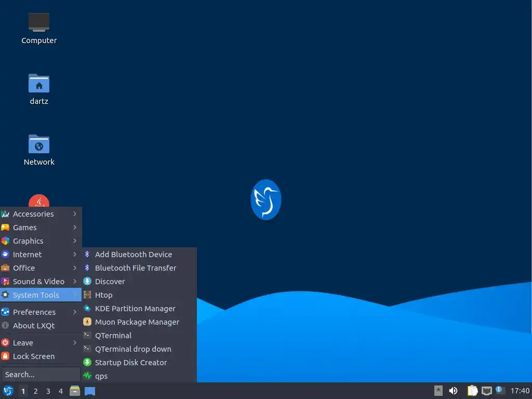Expand the Preferences submenu arrow
Screen dimensions: 532x399
pyautogui.click(x=75, y=312)
